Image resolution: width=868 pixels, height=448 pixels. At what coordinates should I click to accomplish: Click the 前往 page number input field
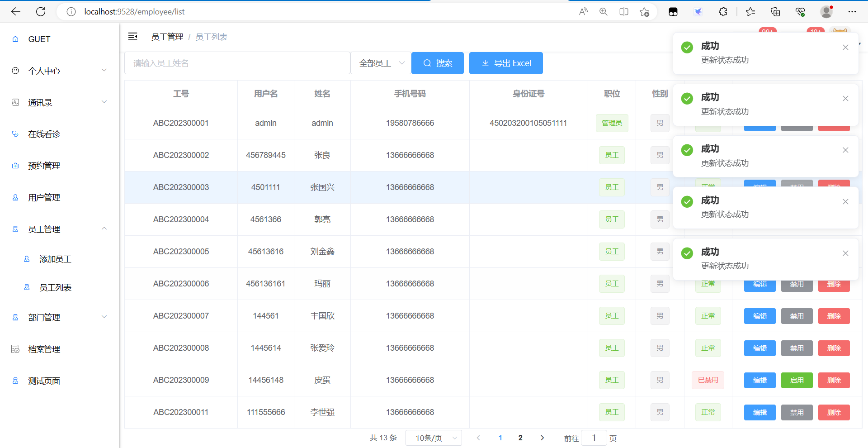[x=594, y=438]
